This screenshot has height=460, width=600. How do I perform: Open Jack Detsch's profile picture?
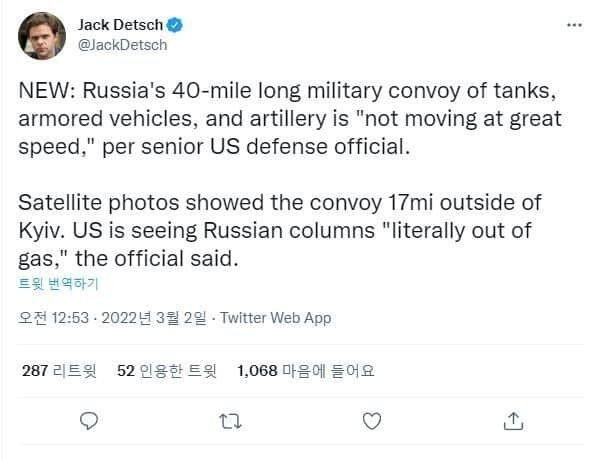tap(41, 35)
